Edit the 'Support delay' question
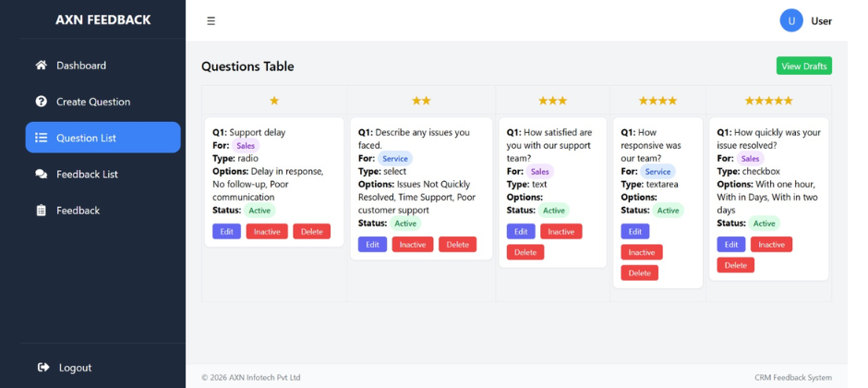Screen dimensions: 868x388 tap(226, 232)
